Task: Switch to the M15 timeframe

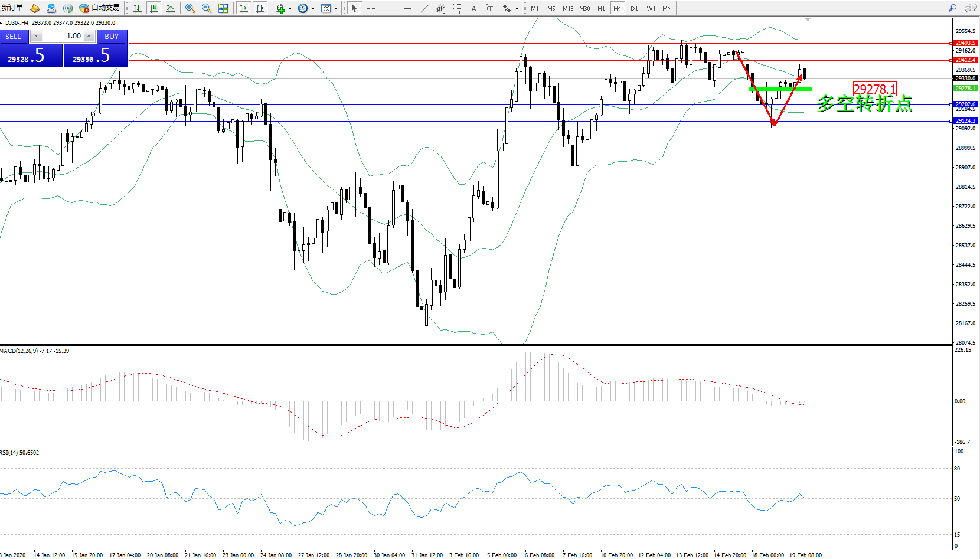Action: (567, 8)
